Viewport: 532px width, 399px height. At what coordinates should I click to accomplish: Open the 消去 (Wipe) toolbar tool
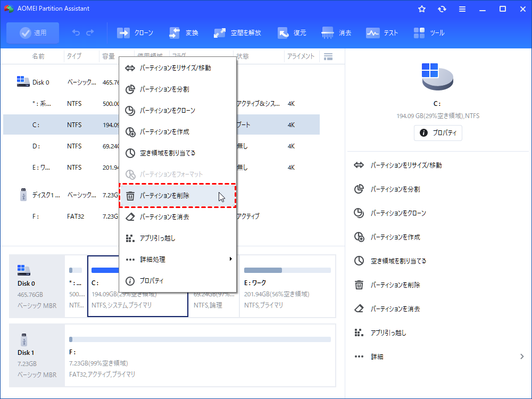click(336, 33)
